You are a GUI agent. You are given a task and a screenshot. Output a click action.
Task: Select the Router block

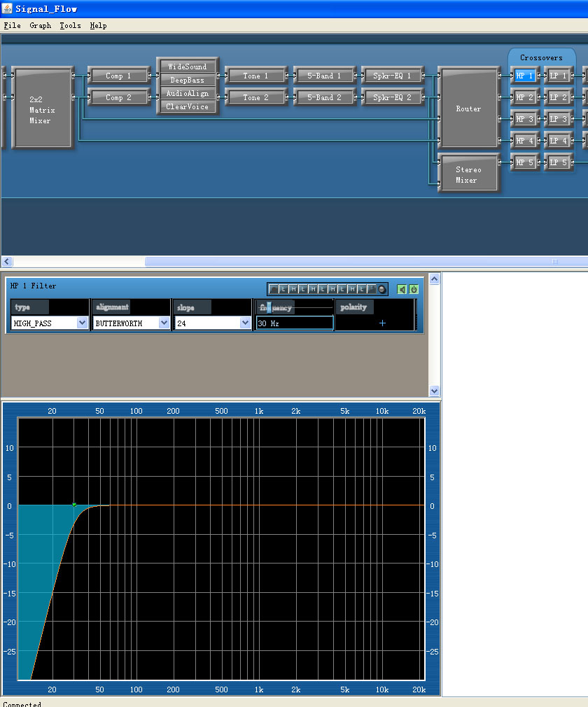coord(468,107)
